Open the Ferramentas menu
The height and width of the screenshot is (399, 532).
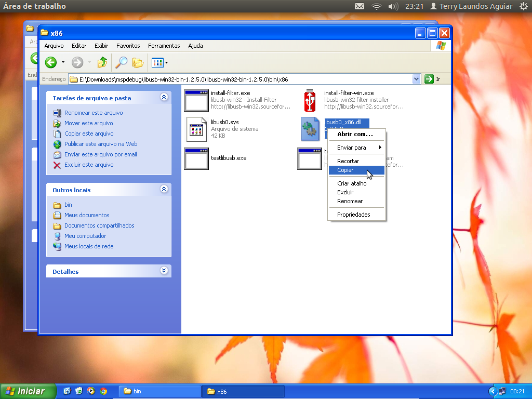tap(164, 46)
